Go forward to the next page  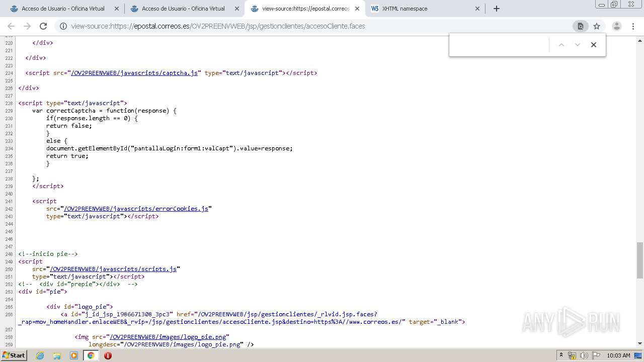click(x=27, y=26)
